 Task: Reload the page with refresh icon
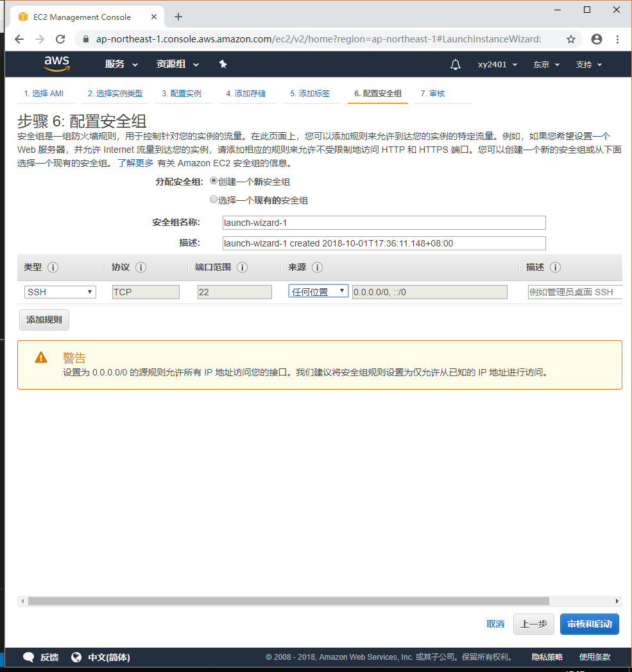(x=60, y=39)
